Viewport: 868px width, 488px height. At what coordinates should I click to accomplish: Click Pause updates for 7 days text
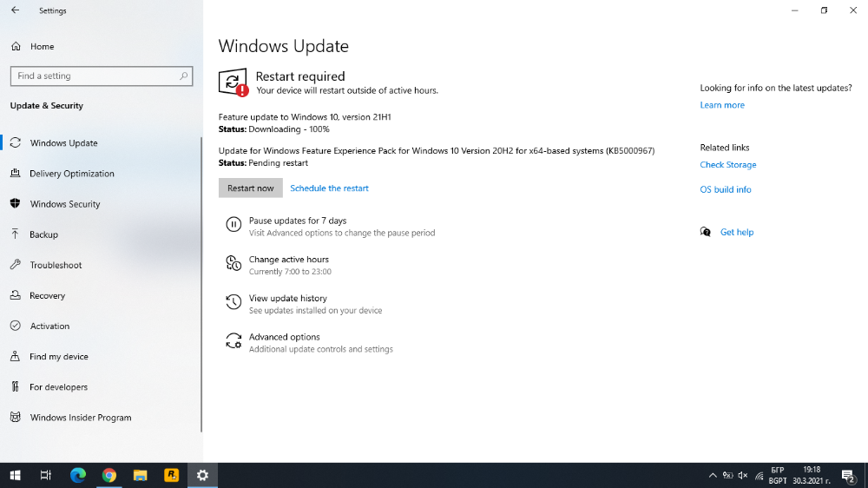pyautogui.click(x=298, y=221)
